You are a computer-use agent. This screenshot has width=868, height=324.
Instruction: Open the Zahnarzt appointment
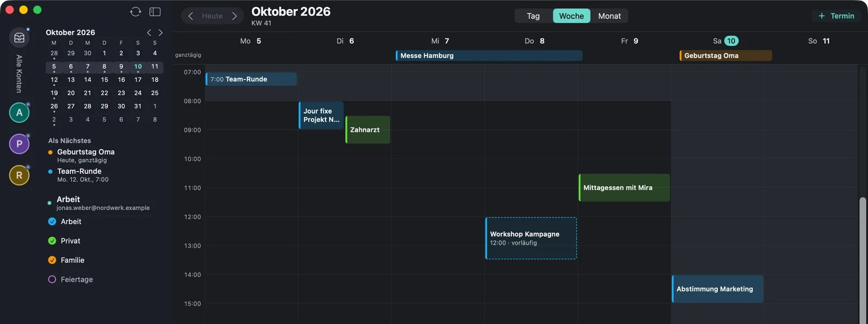(x=368, y=130)
